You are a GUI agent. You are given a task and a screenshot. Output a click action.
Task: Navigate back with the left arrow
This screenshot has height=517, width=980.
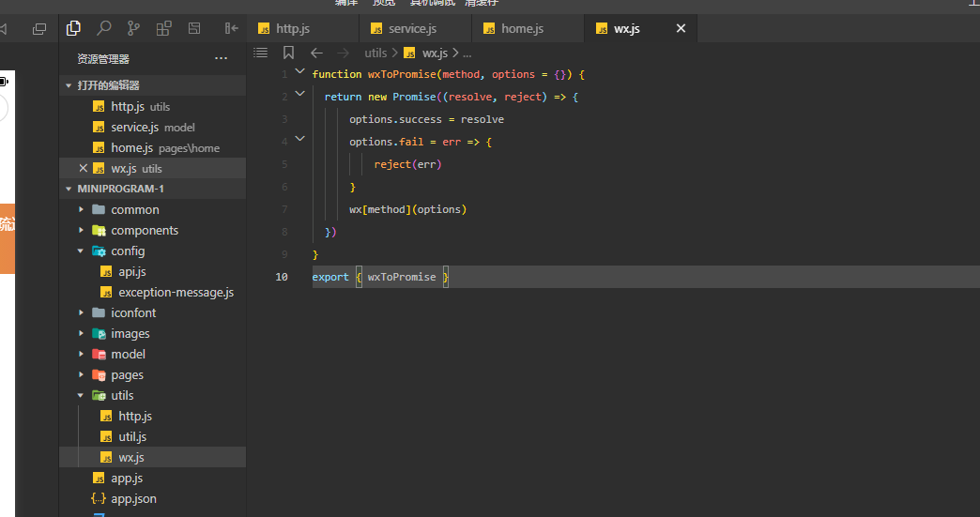coord(316,53)
